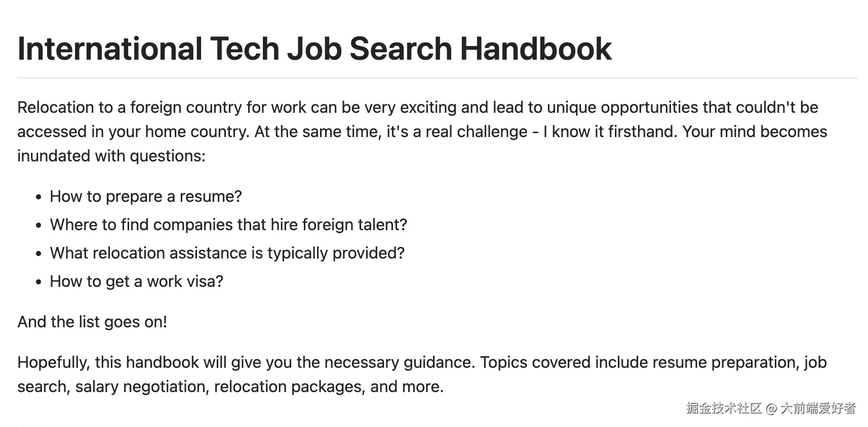Click 'Where to find companies that hire foreign talent?'
Image resolution: width=868 pixels, height=427 pixels.
(x=228, y=225)
